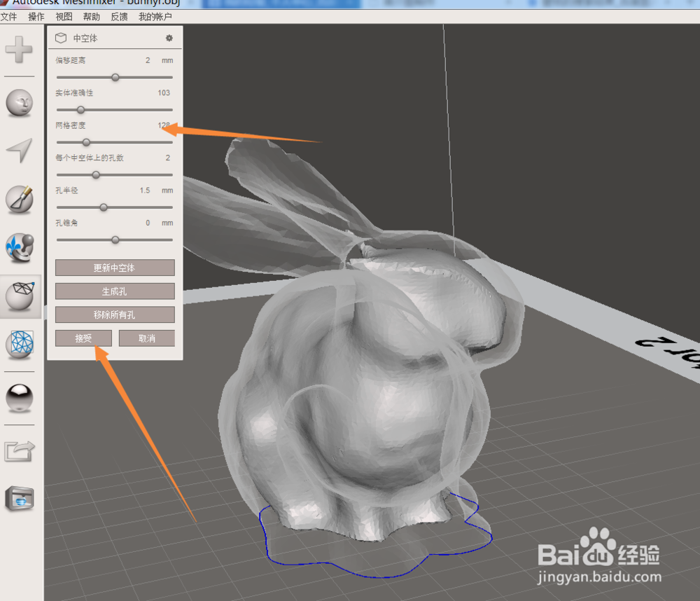Click the Export folder-arrow icon
700x601 pixels.
[20, 451]
